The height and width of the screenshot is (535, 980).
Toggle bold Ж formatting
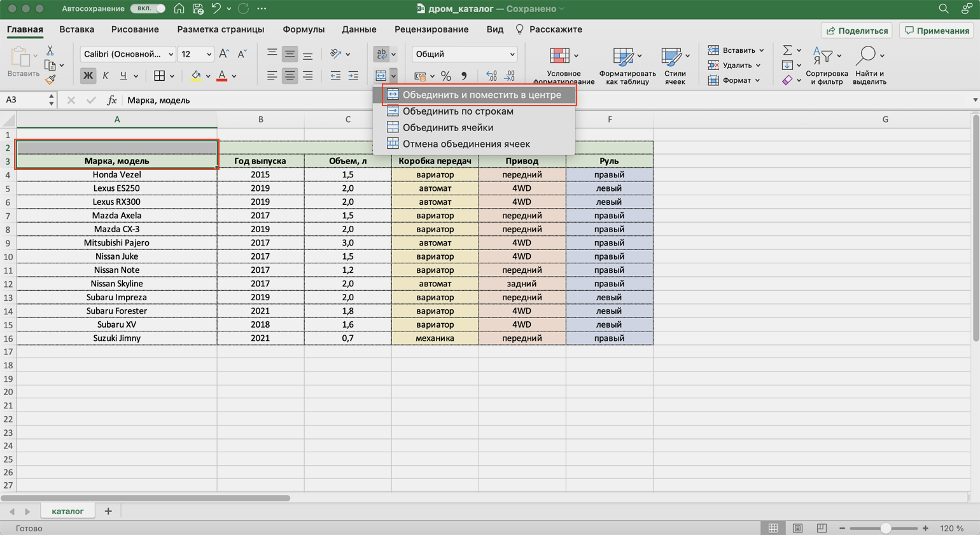[x=88, y=76]
